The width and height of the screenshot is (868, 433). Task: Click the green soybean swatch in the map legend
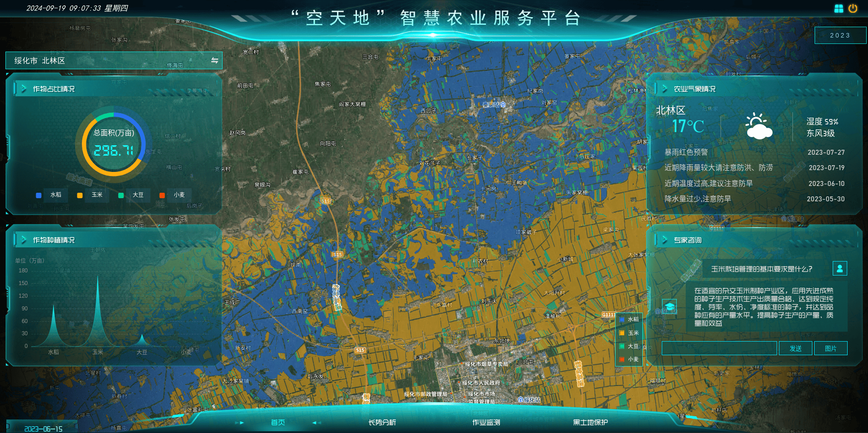pyautogui.click(x=622, y=346)
